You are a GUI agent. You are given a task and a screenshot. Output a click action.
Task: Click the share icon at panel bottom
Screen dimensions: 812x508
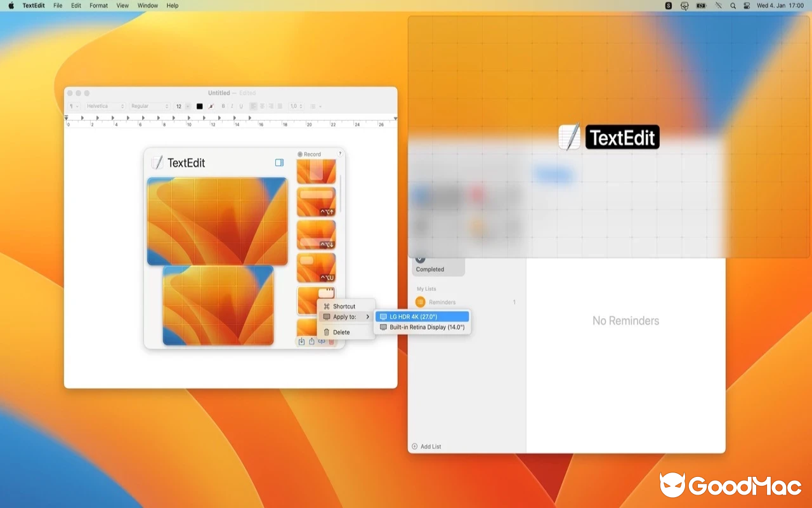coord(311,342)
